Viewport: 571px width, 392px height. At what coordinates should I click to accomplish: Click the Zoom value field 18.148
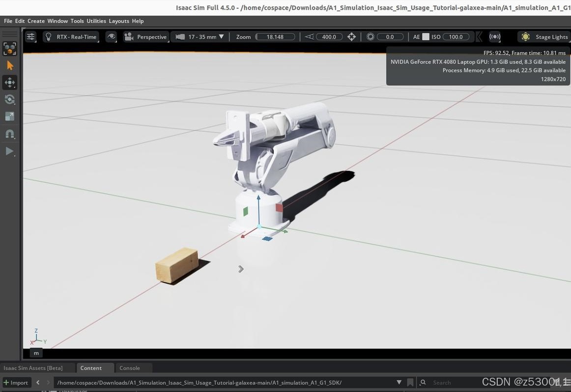tap(275, 37)
